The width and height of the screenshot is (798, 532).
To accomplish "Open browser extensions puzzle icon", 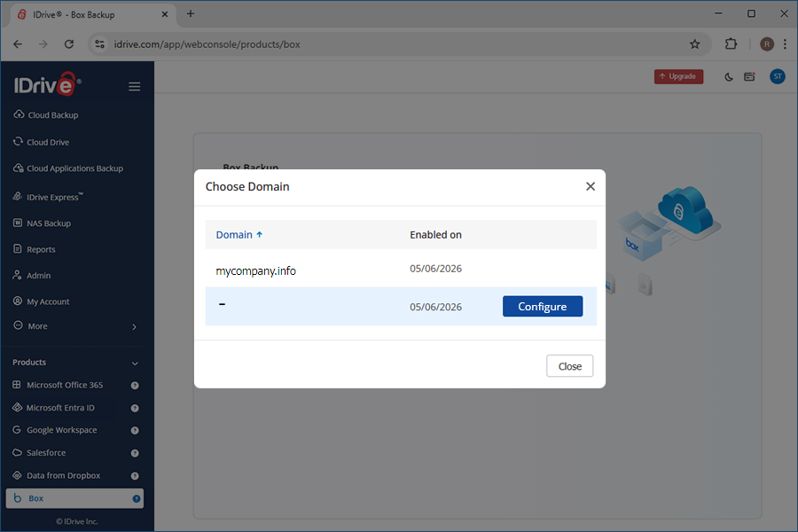I will (731, 44).
